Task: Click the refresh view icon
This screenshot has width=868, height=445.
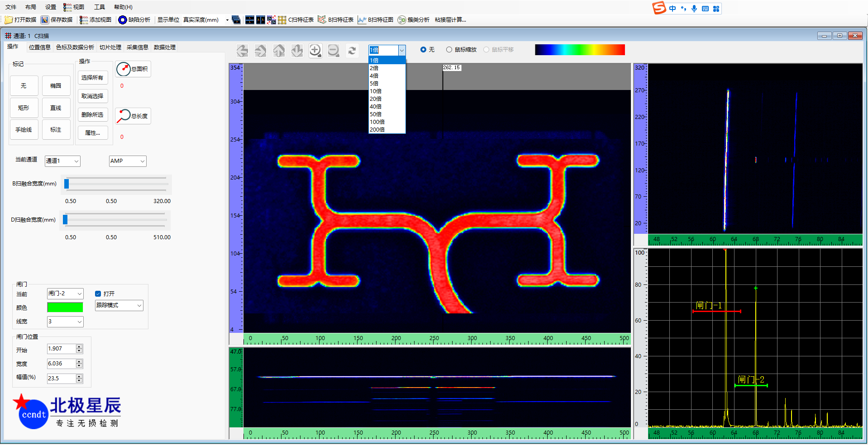Action: pos(352,51)
